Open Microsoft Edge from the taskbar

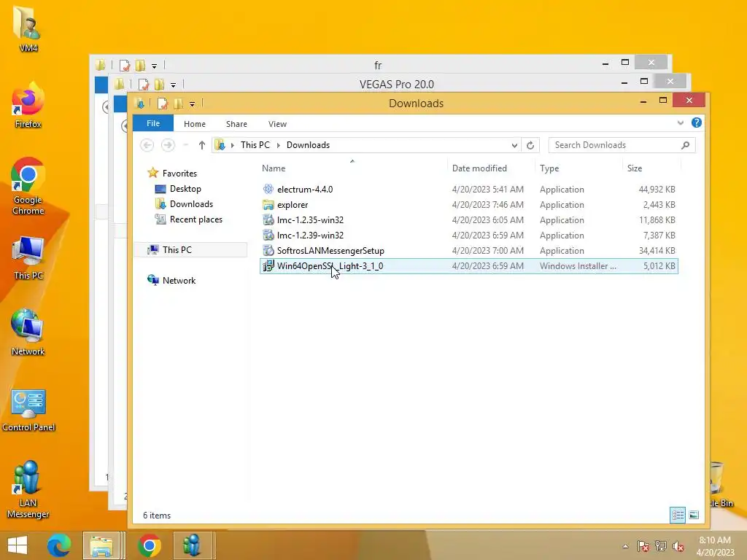58,545
